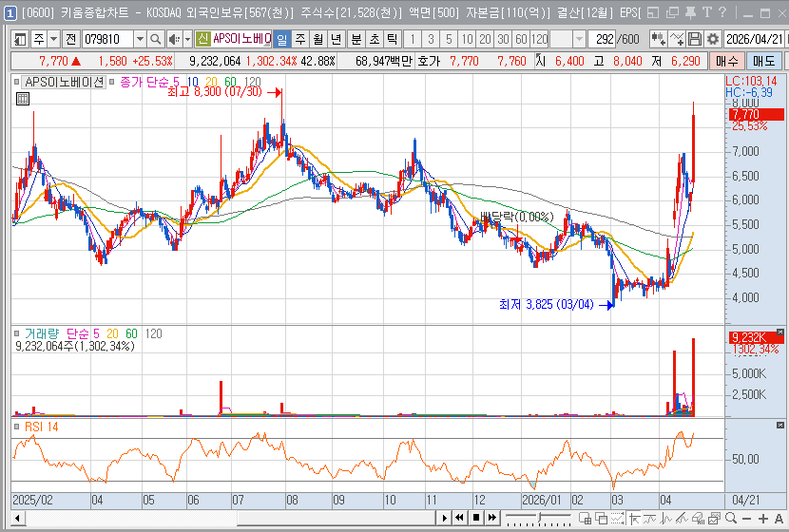Click the candle count field showing 292
This screenshot has height=532, width=789.
(603, 39)
